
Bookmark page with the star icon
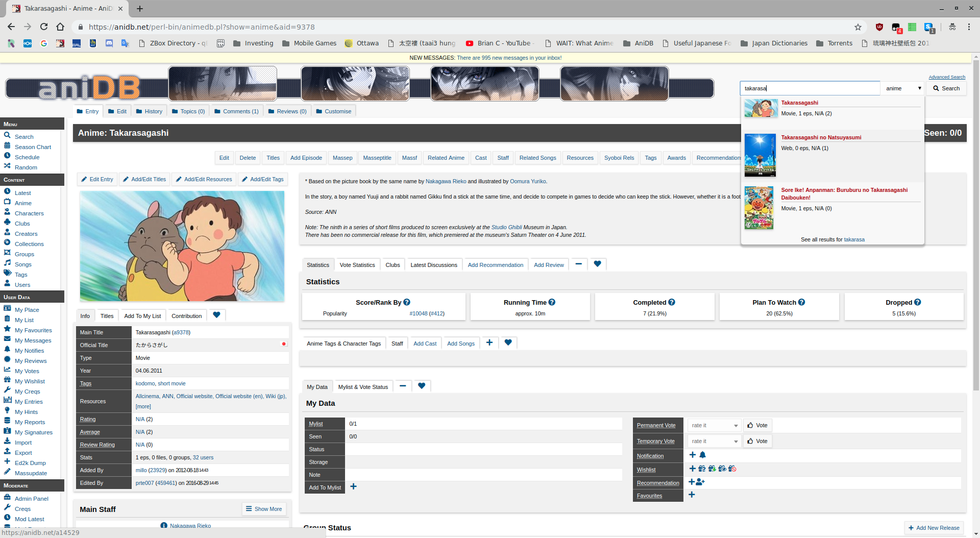coord(858,27)
